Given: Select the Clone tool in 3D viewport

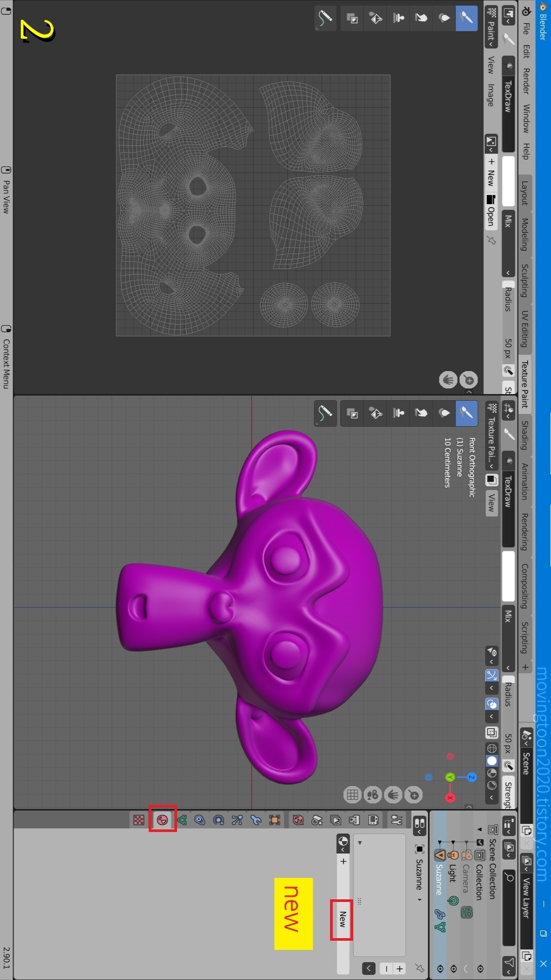Looking at the screenshot, I should click(398, 413).
